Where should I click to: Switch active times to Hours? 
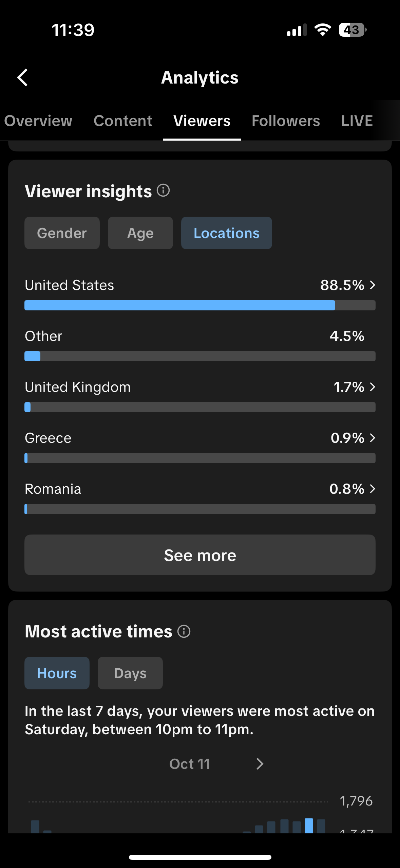pos(57,673)
